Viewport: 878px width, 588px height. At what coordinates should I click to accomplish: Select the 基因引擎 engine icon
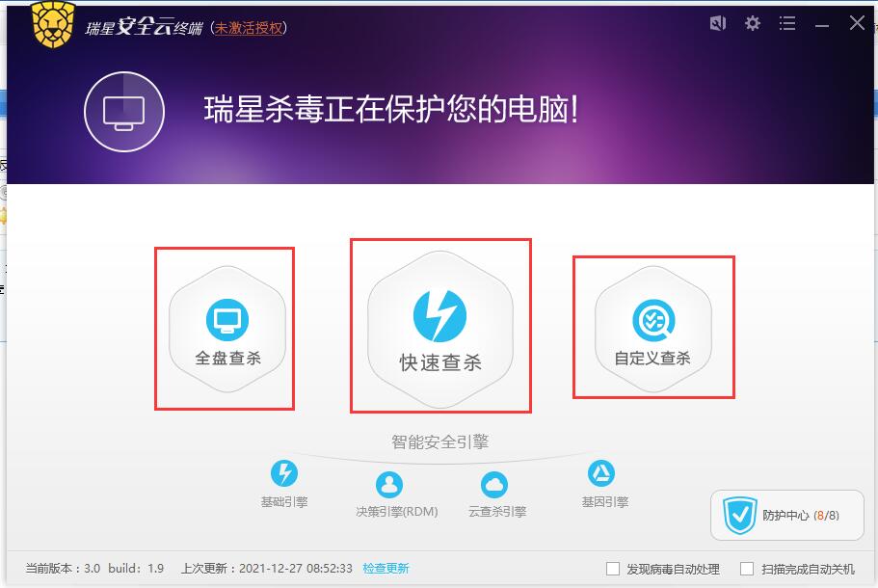coord(601,473)
